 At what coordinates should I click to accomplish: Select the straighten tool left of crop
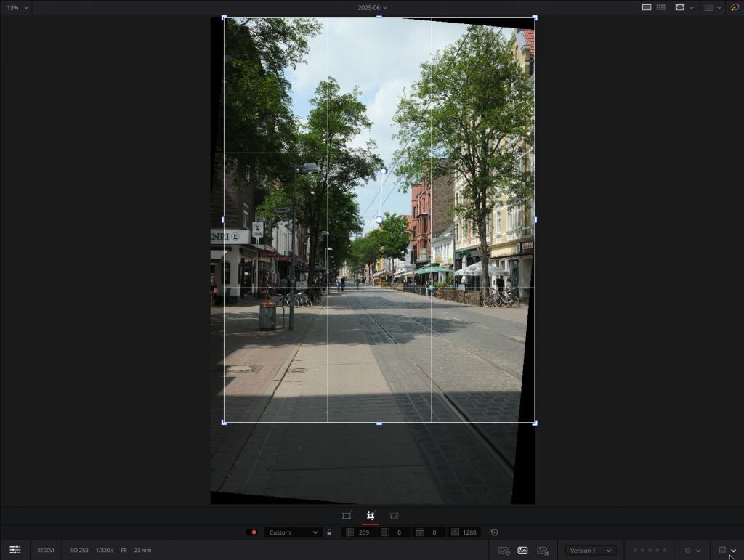pos(346,515)
